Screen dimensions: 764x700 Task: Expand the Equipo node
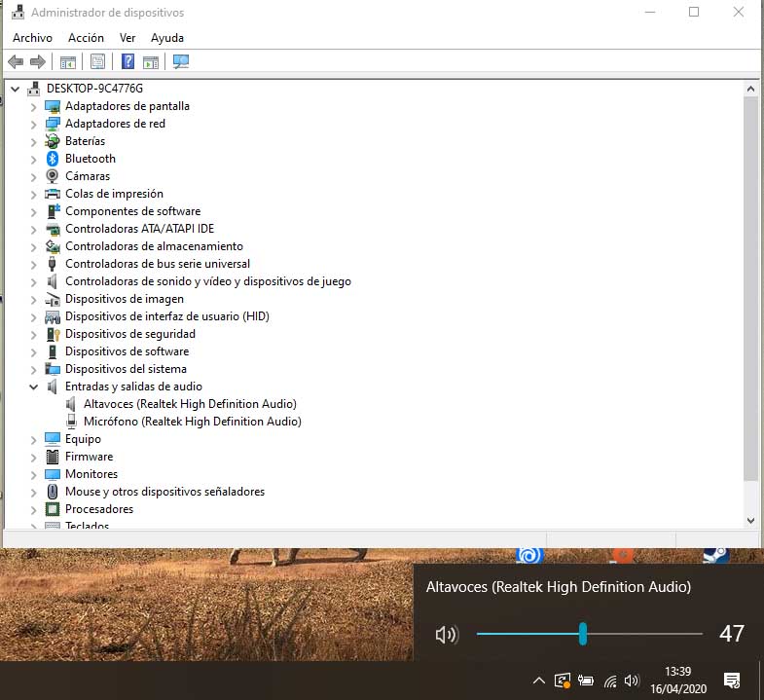click(33, 440)
